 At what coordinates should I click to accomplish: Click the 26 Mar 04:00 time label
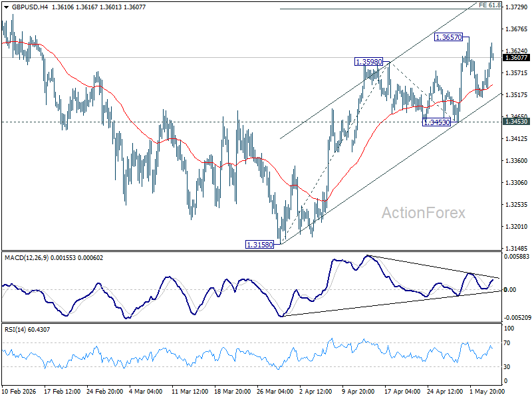click(x=275, y=392)
